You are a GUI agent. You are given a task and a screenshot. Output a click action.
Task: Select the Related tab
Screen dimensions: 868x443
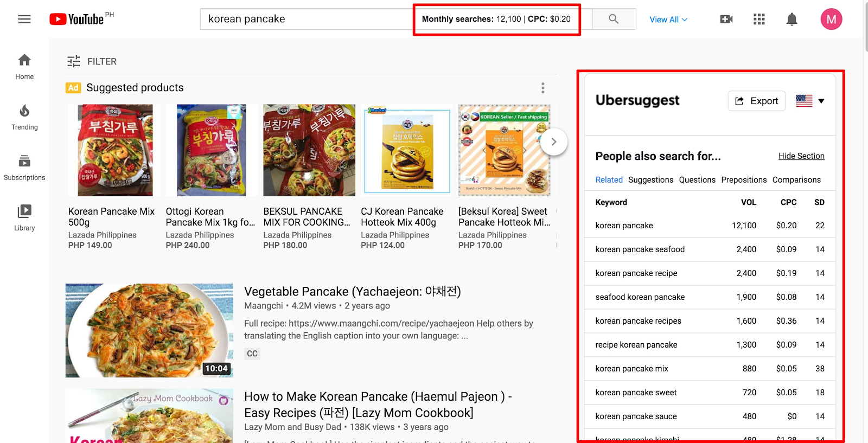click(609, 180)
